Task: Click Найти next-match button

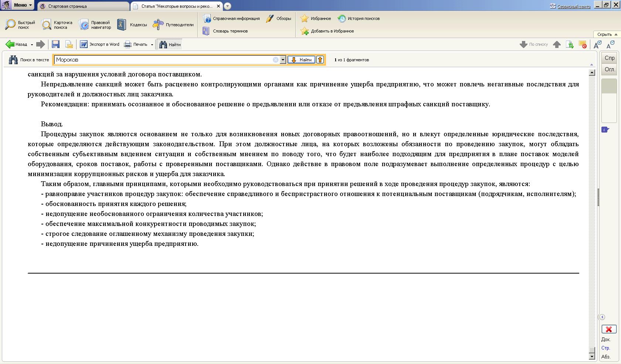Action: click(x=301, y=60)
